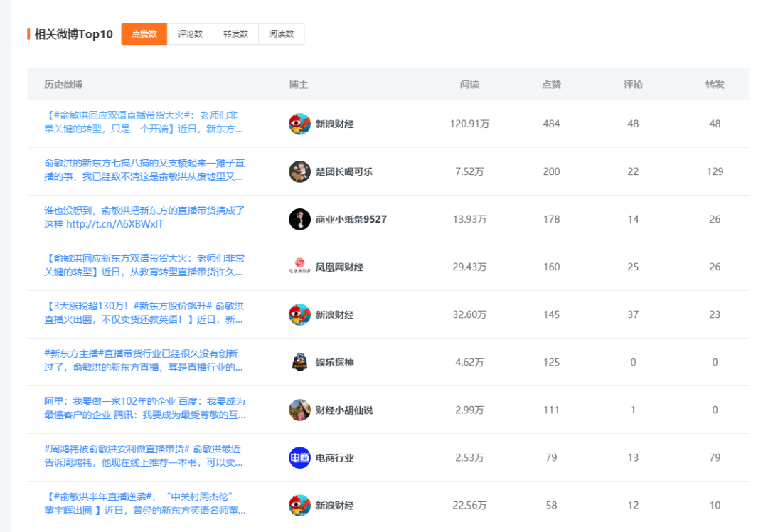
Task: Click the 3天涨粉超130万 post link
Action: [x=142, y=314]
